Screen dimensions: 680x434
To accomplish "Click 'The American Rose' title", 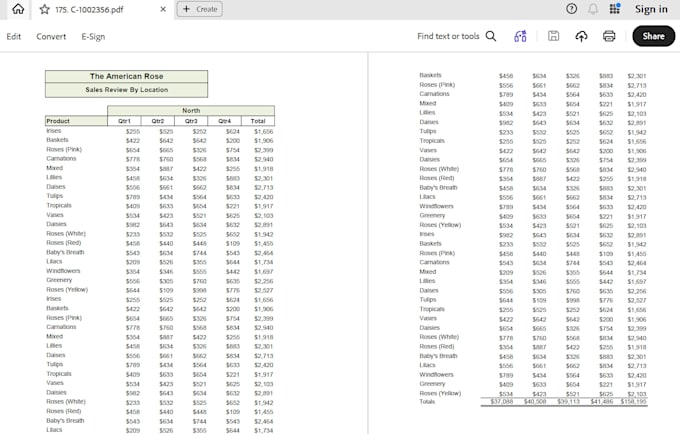I will 127,76.
